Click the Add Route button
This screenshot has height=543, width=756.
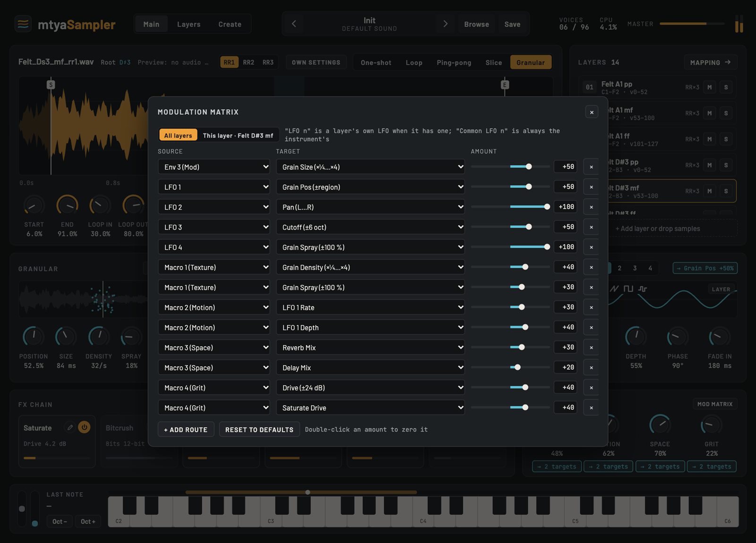(186, 430)
